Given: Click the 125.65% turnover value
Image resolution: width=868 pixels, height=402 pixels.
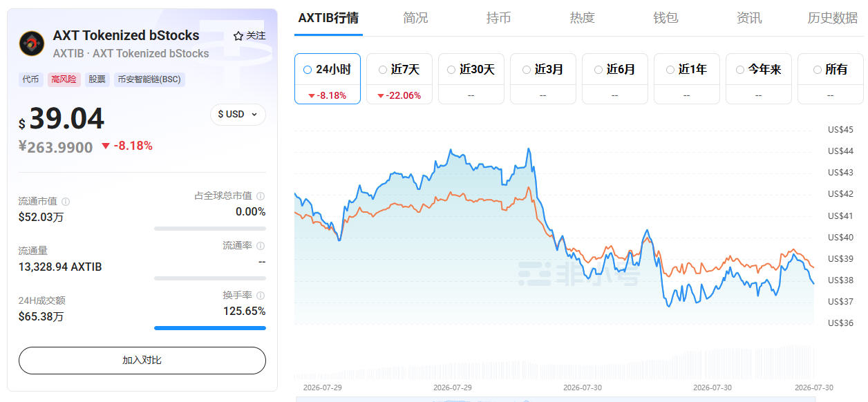Looking at the screenshot, I should coord(245,311).
